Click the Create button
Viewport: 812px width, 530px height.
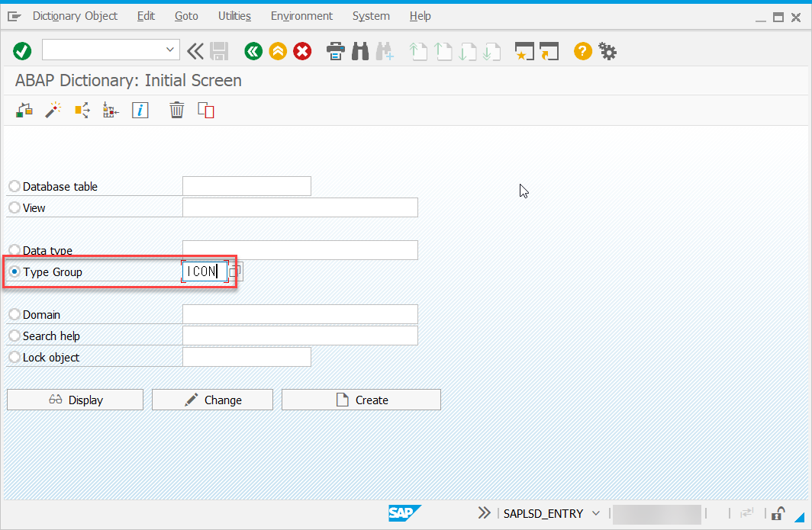(361, 400)
